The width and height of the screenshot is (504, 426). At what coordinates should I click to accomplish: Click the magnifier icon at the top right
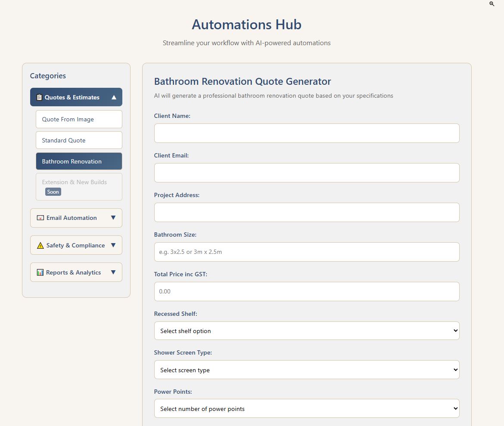(492, 4)
